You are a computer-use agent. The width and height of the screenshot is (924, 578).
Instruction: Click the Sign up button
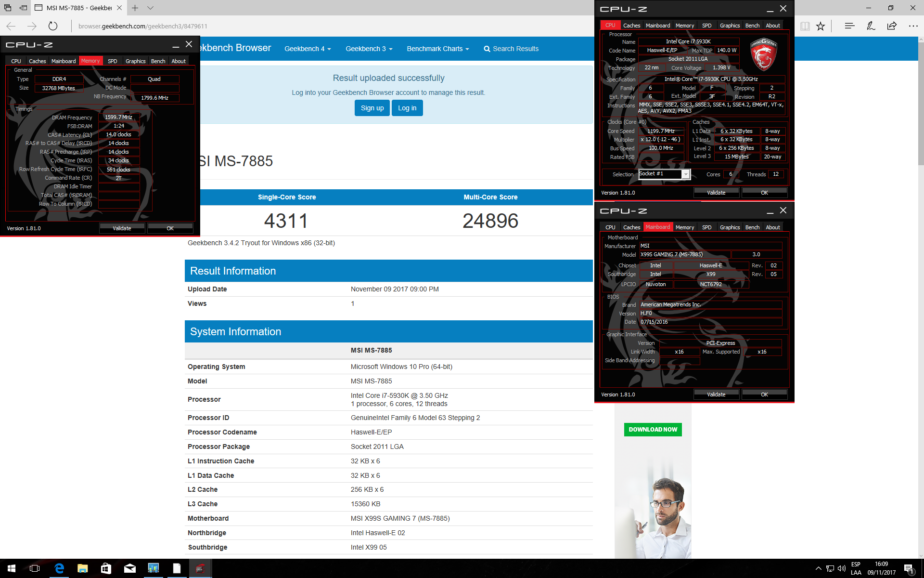pyautogui.click(x=372, y=108)
